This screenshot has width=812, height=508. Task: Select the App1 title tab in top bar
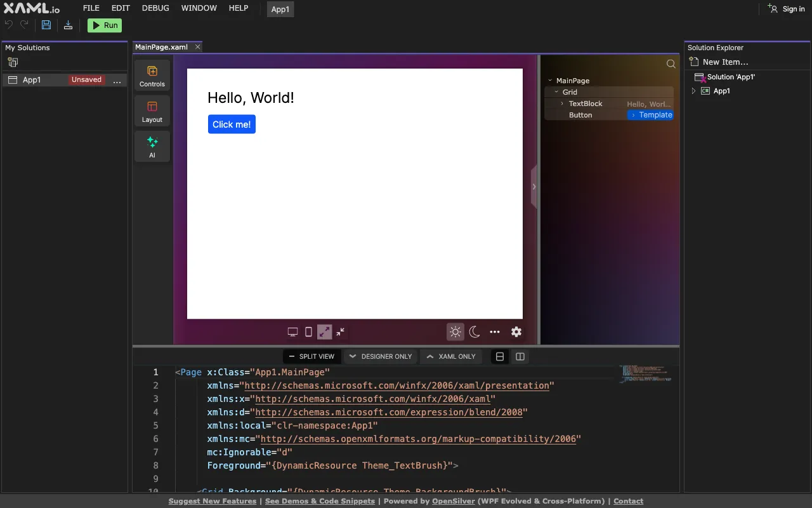280,10
